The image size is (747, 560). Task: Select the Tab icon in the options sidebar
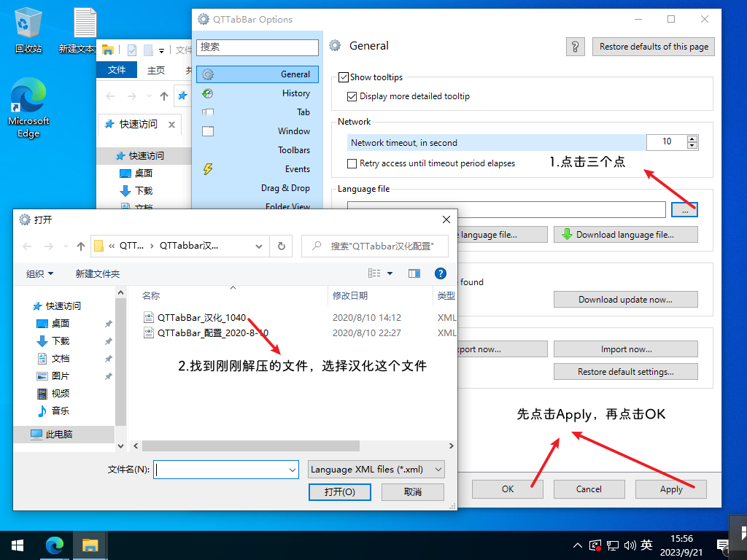tap(208, 112)
